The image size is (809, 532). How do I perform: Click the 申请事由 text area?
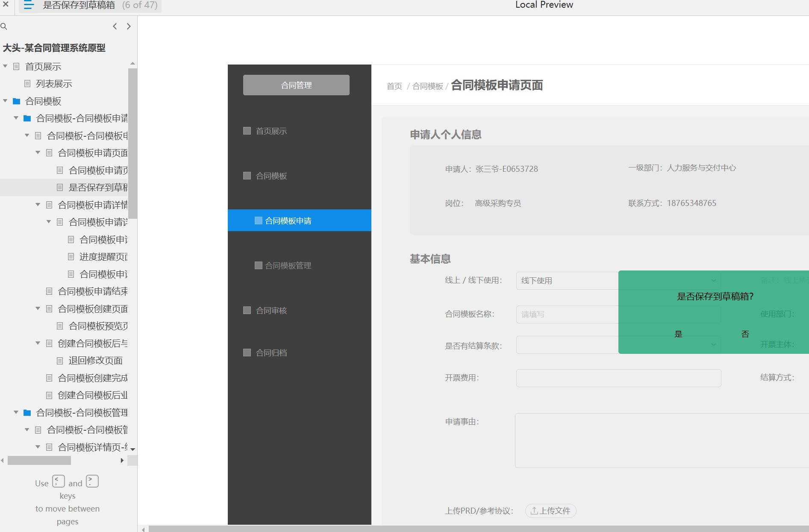point(662,440)
